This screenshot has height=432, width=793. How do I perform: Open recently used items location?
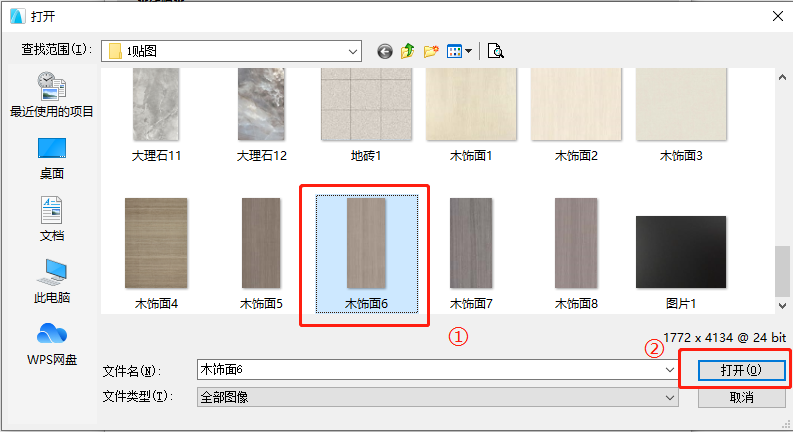(x=51, y=96)
